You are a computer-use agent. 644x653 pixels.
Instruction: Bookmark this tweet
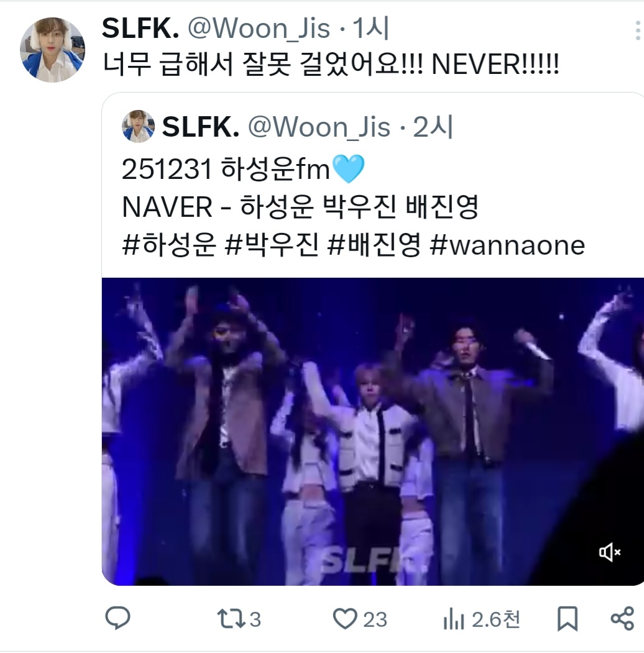tap(568, 618)
